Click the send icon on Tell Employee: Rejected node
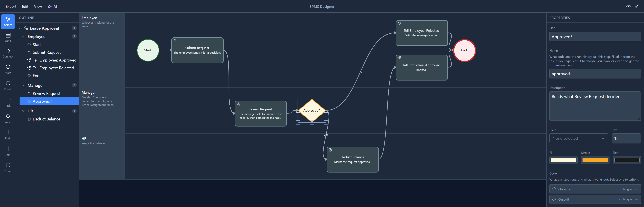 399,23
